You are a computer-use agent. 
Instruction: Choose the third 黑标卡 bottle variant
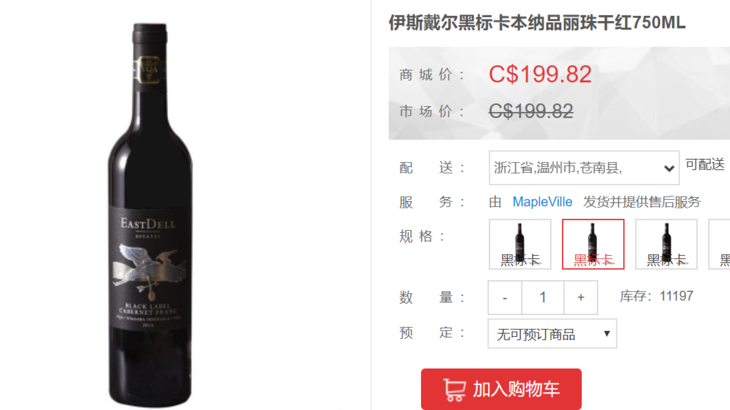pos(666,244)
